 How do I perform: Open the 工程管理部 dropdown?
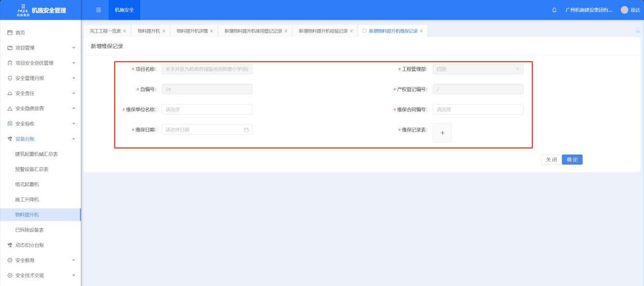(x=477, y=69)
